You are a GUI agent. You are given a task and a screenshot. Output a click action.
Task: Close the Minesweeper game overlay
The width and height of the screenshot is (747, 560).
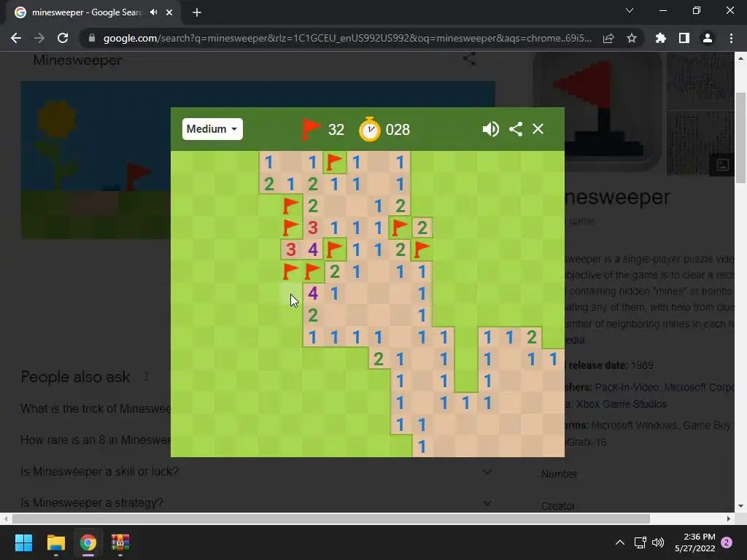538,129
